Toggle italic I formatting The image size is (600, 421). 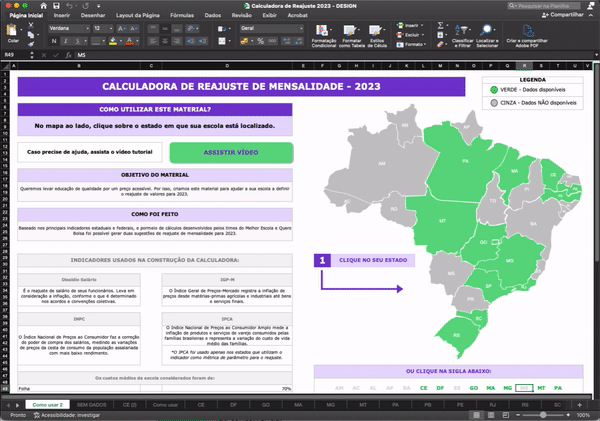pyautogui.click(x=65, y=41)
